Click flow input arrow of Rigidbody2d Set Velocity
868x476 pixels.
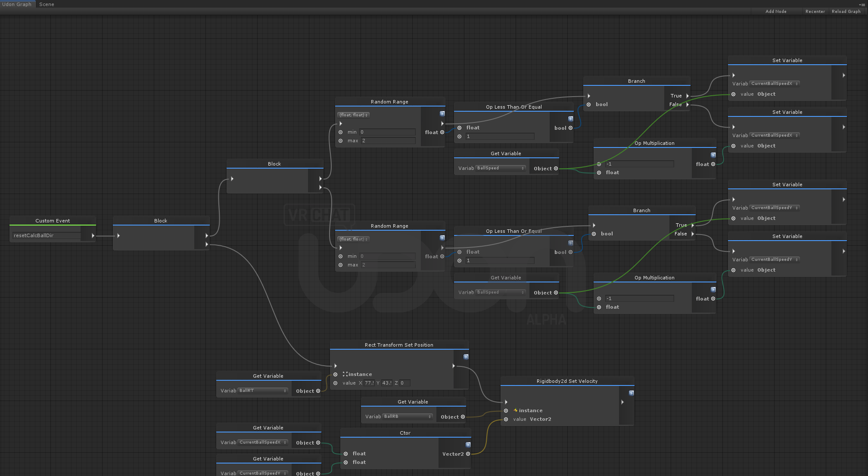tap(506, 402)
